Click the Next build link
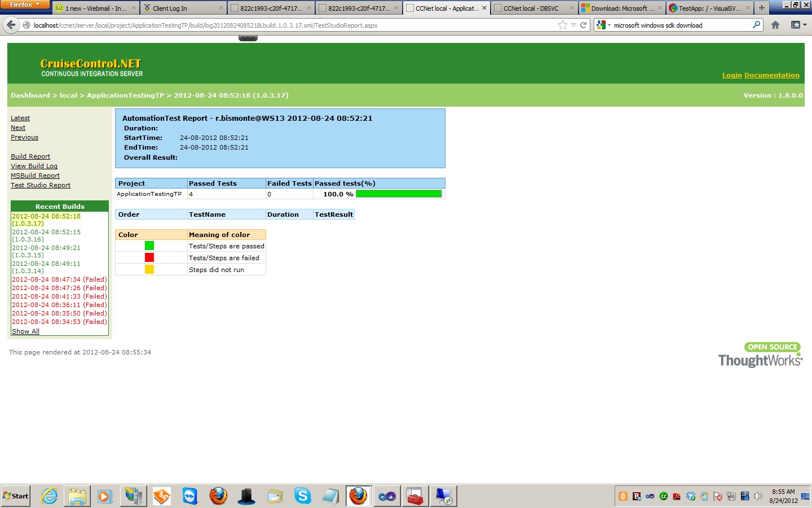This screenshot has height=508, width=812. coord(18,128)
